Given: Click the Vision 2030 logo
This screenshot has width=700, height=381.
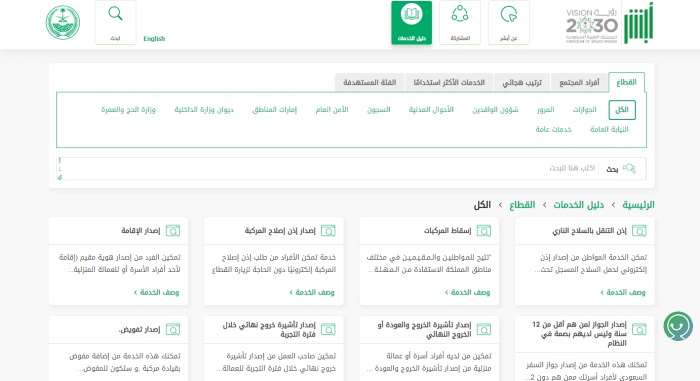Looking at the screenshot, I should (x=592, y=26).
